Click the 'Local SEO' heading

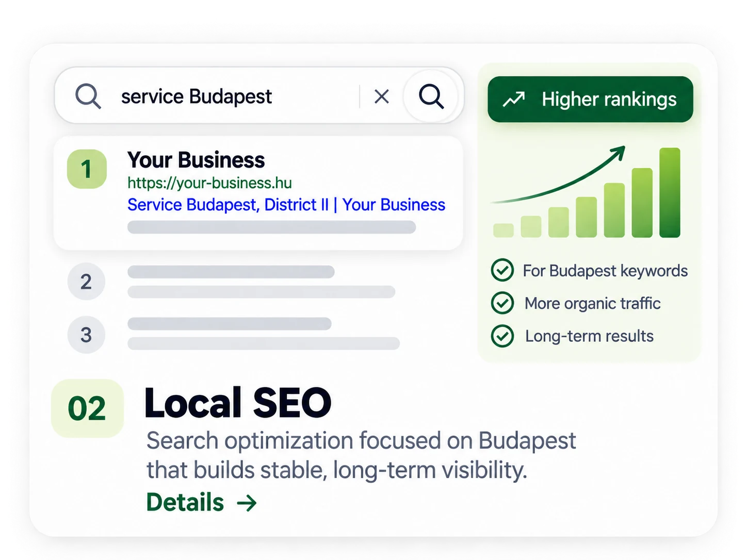tap(238, 403)
